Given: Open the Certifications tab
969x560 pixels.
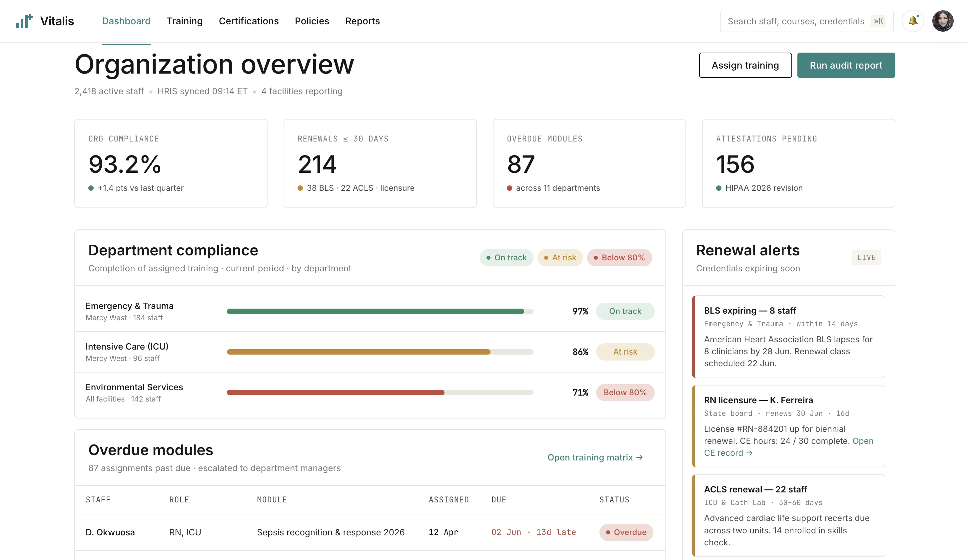Looking at the screenshot, I should 248,21.
